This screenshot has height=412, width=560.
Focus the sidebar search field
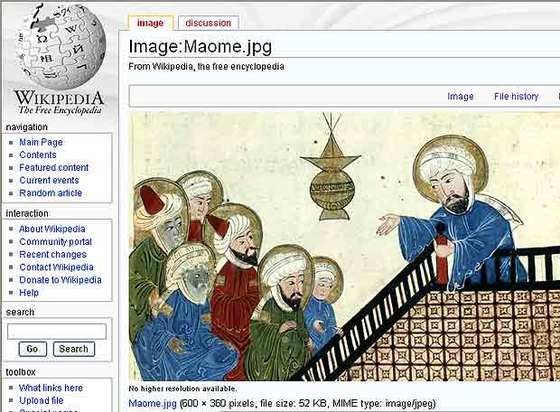pos(57,332)
